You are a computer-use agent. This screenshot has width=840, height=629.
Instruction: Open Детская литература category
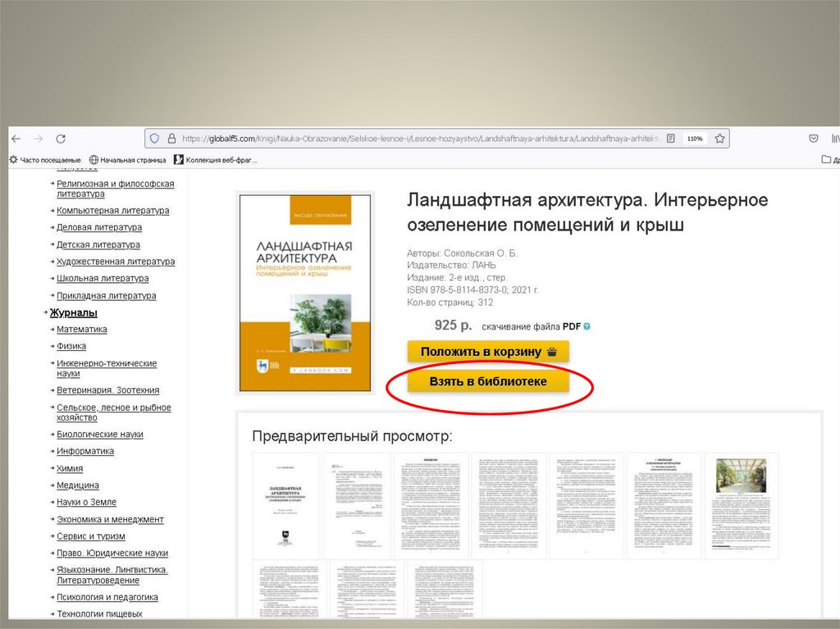click(98, 244)
